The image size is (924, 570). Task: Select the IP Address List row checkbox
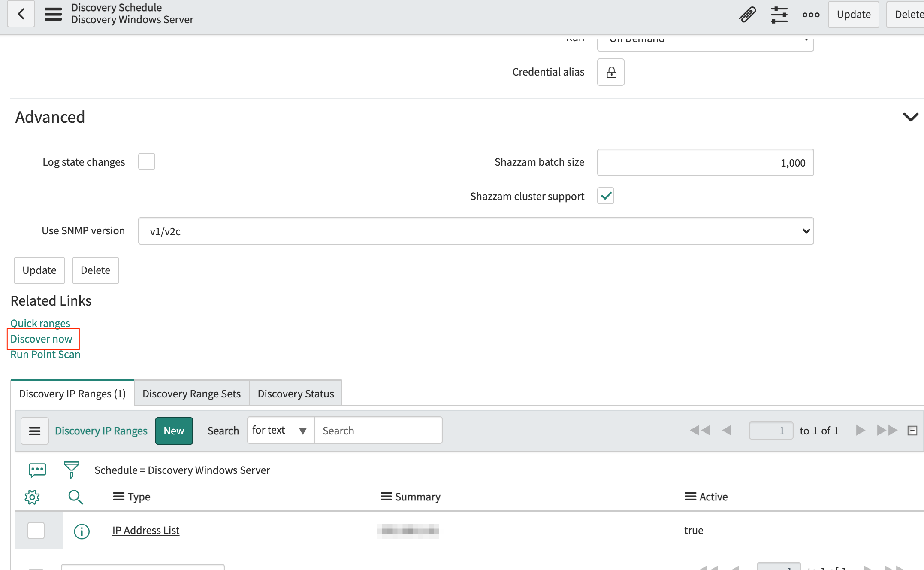click(x=36, y=530)
